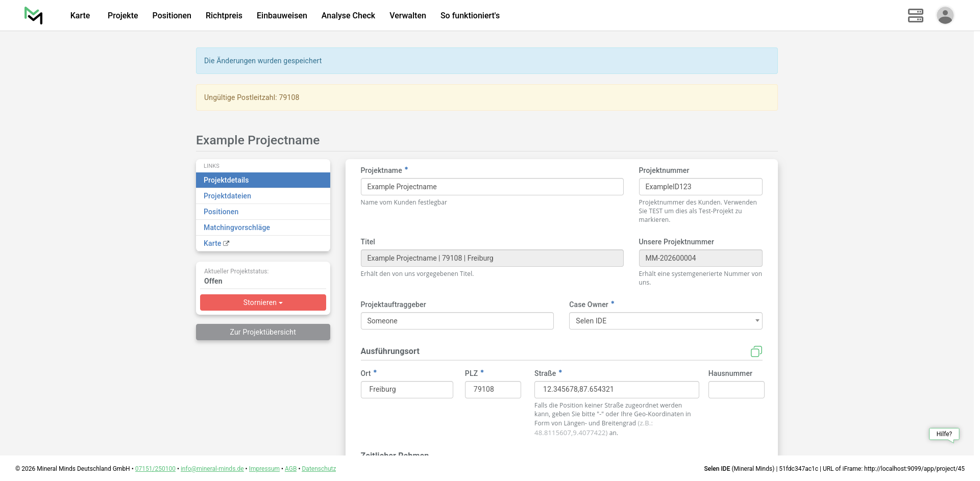The image size is (980, 481).
Task: Click the copy address icon beside Ausführungsort
Action: 756,351
